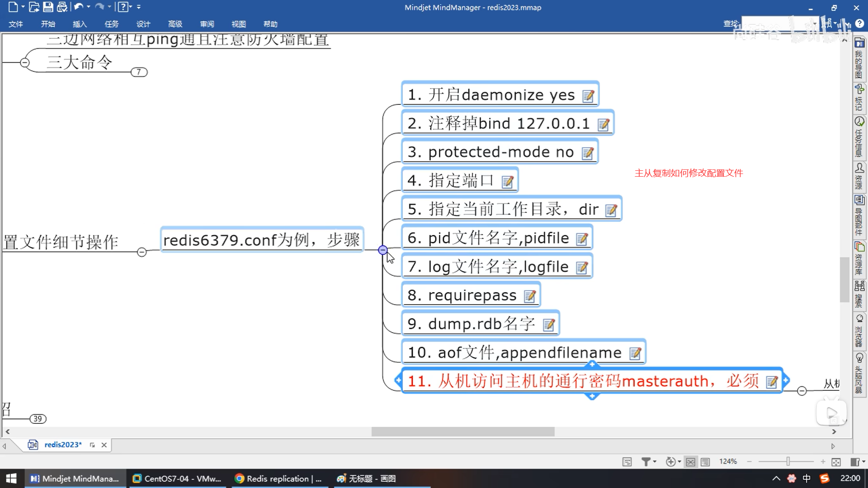Click the filter funnel icon in status bar
This screenshot has height=488, width=868.
[646, 462]
